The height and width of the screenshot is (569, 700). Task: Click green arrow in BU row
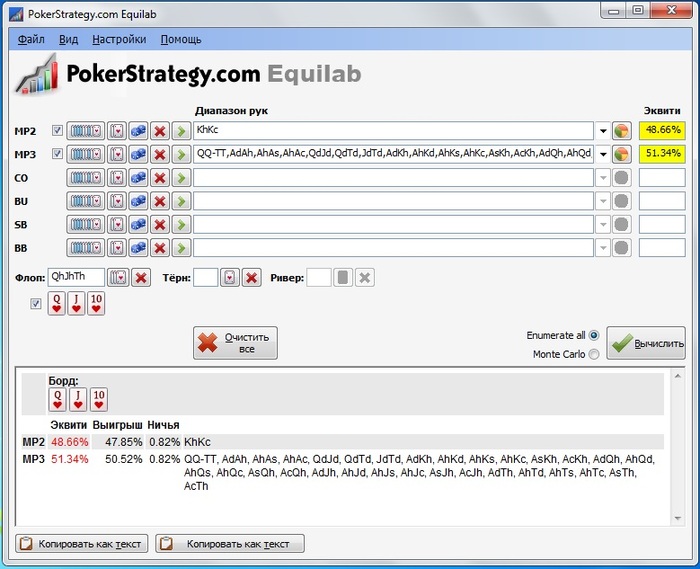[x=181, y=201]
